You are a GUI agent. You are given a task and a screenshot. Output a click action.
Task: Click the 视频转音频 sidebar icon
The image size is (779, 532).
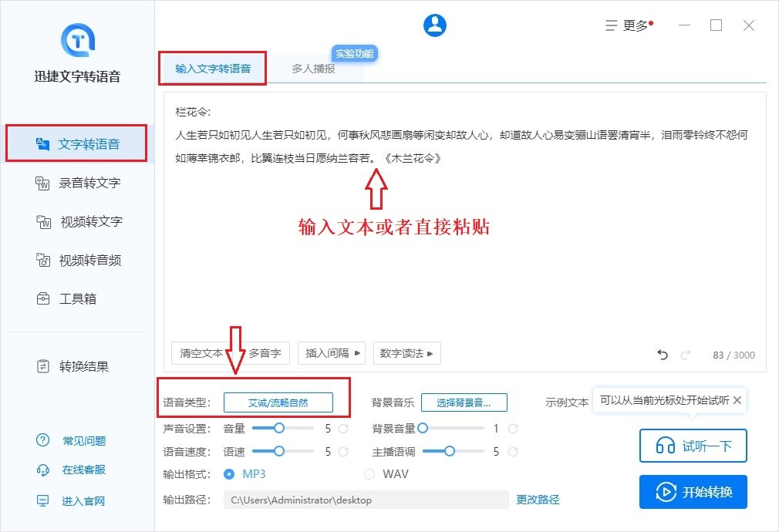(x=43, y=260)
